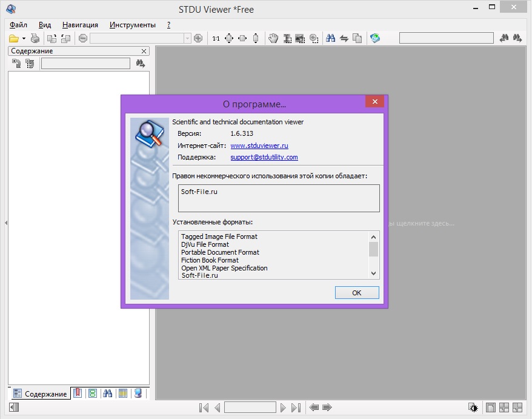Click the page number field
This screenshot has height=419, width=532.
(x=250, y=407)
